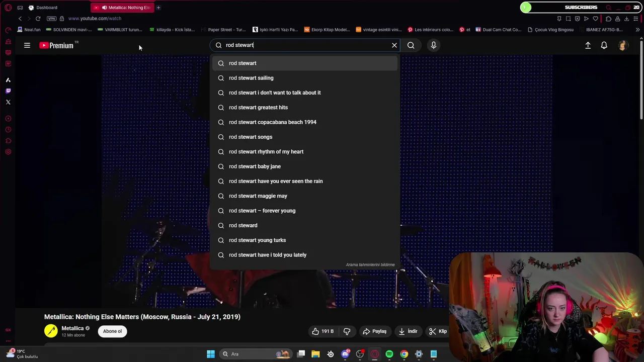This screenshot has height=362, width=644.
Task: Click 'Arama tahminlerini bildirme' link
Action: 370,265
